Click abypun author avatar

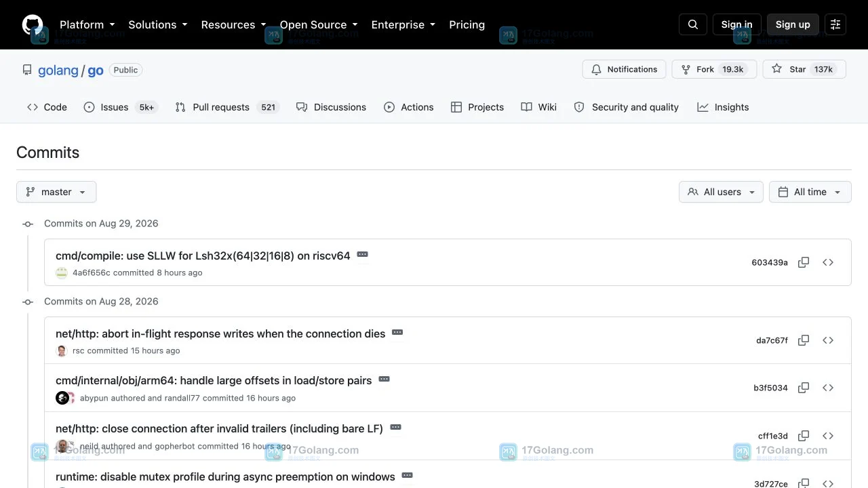click(62, 398)
